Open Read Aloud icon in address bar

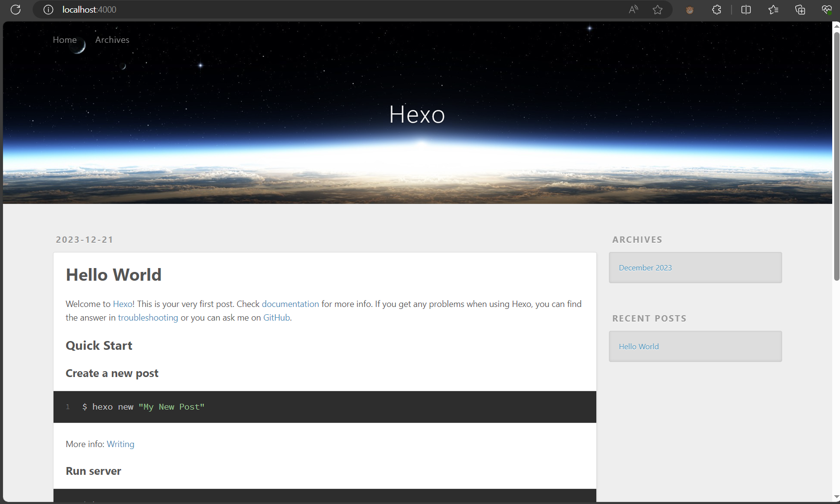633,10
